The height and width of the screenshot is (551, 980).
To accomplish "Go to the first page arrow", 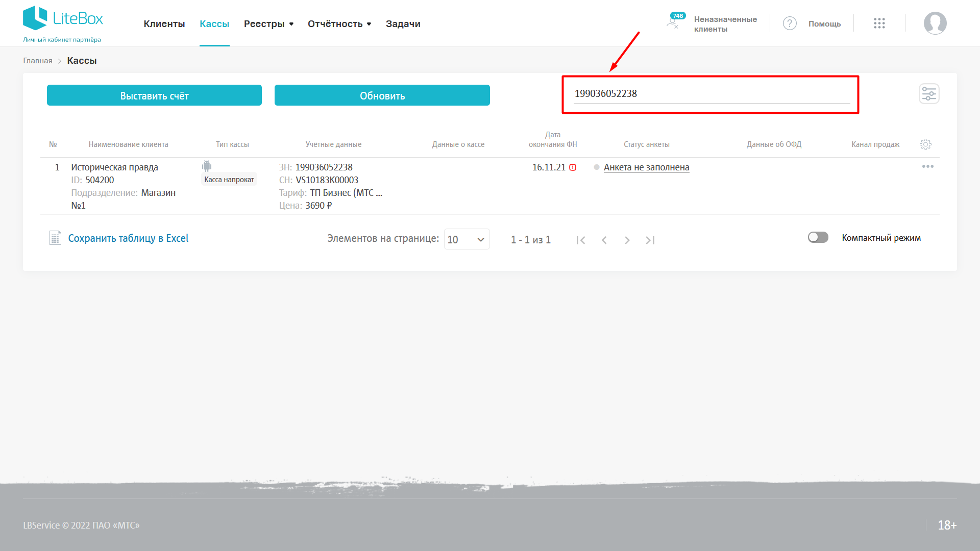I will (581, 240).
